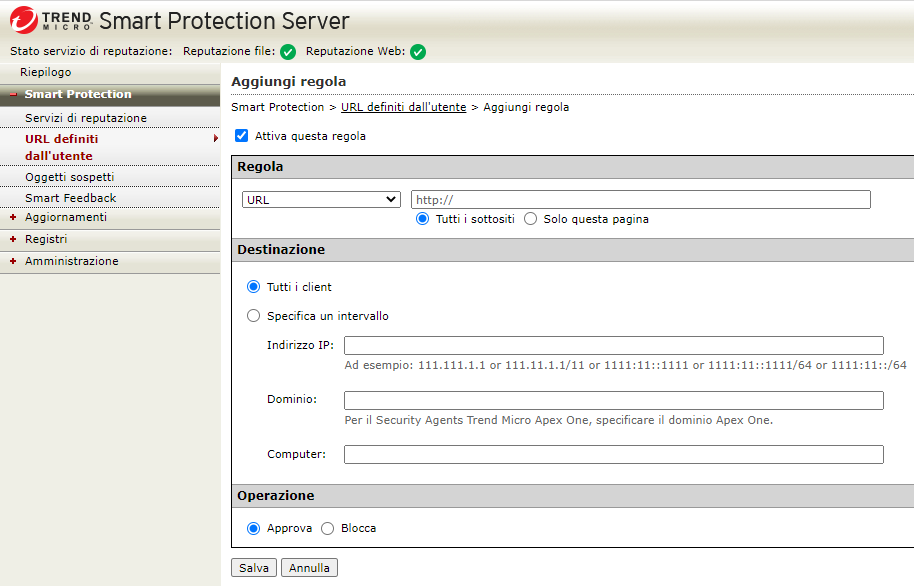
Task: Toggle the 'Attiva questa regola' checkbox
Action: pyautogui.click(x=241, y=136)
